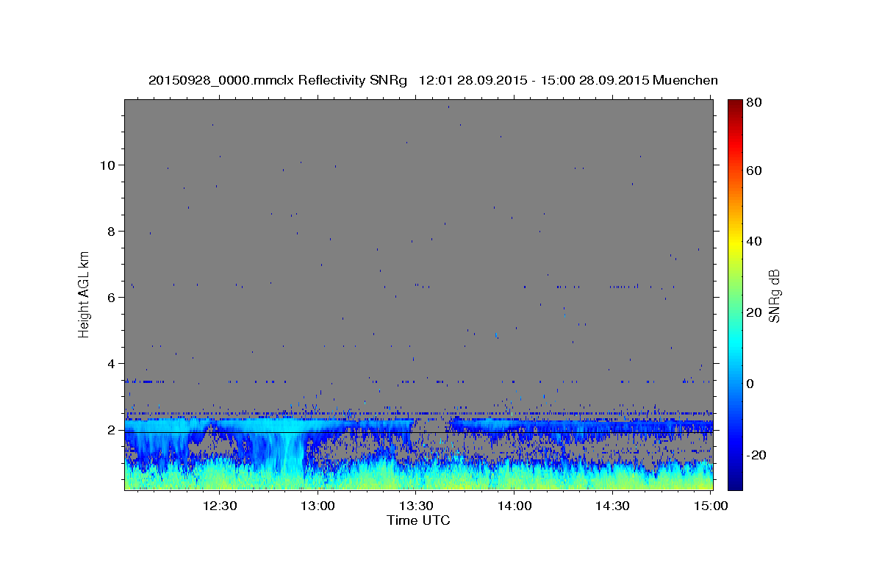The height and width of the screenshot is (588, 882).
Task: Click the height tick label 8
Action: point(112,231)
